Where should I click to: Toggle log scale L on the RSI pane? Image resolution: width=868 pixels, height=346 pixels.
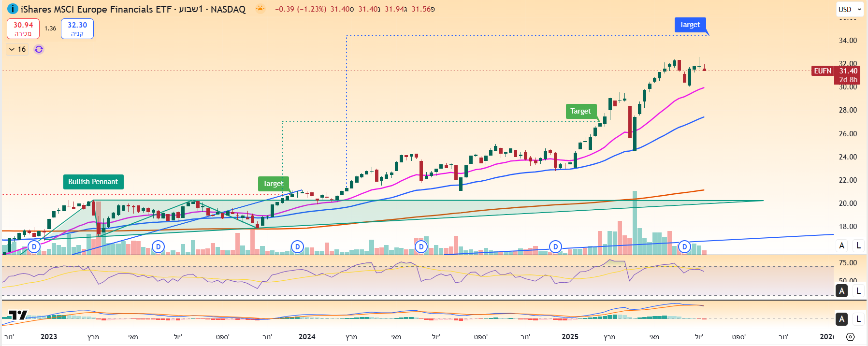[x=858, y=291]
